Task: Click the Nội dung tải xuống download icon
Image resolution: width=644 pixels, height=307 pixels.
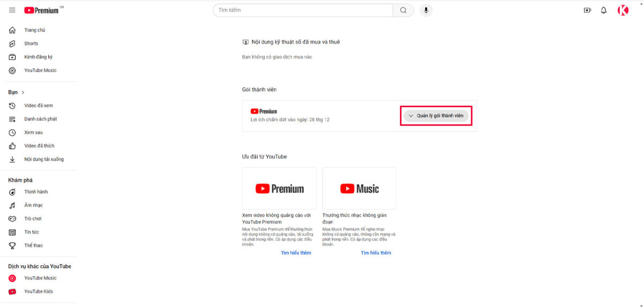Action: [x=12, y=159]
